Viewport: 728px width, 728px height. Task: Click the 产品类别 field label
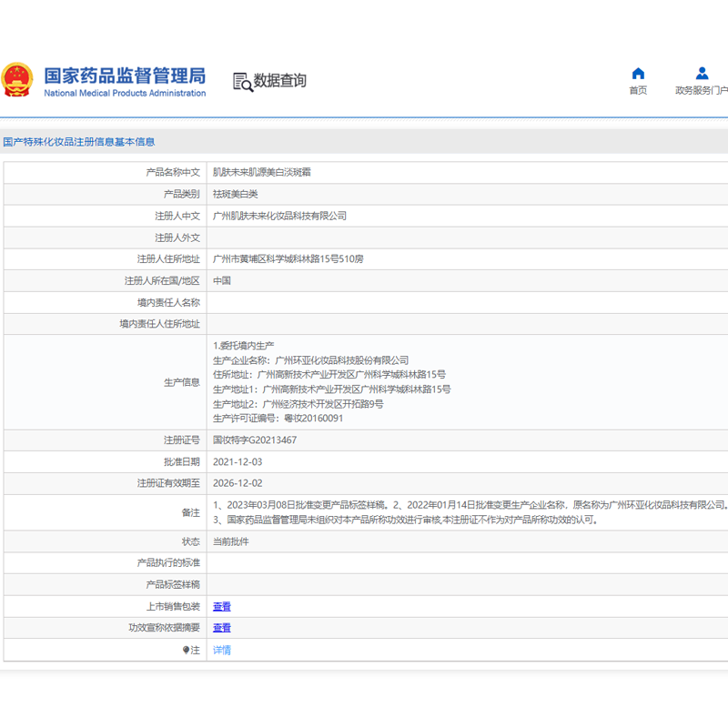pos(182,194)
